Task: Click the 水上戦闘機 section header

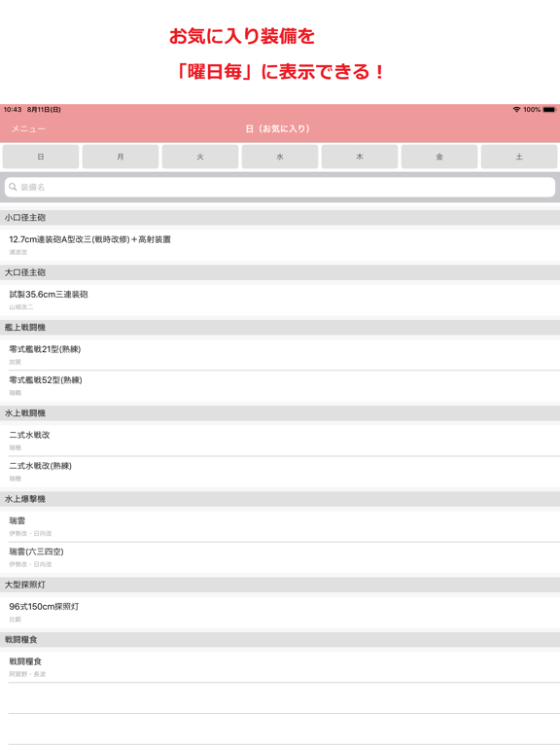Action: coord(280,413)
